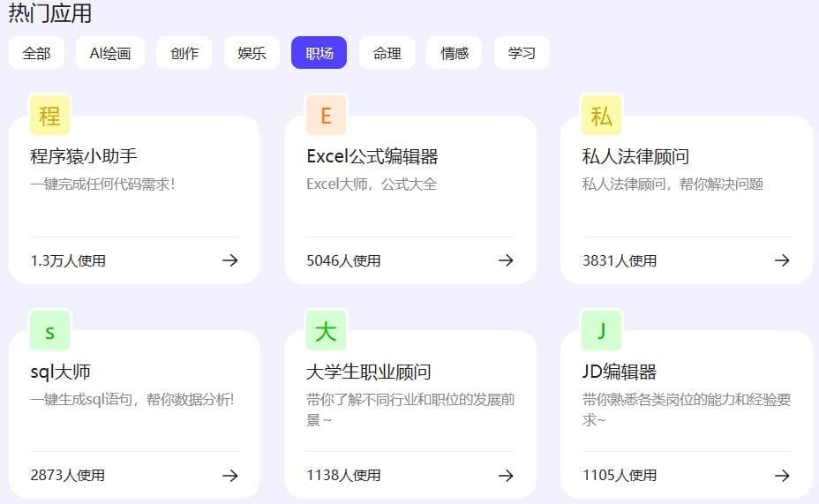Switch to the 创作 category tab
The image size is (819, 504).
pos(184,53)
